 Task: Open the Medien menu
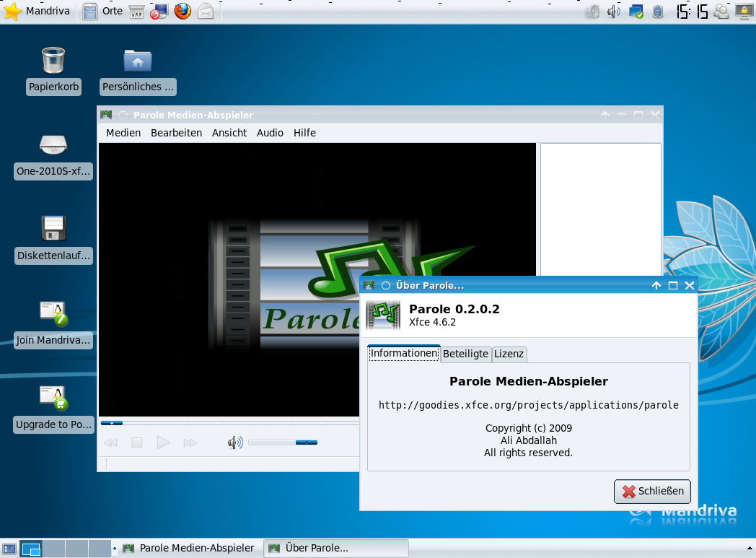pos(123,133)
